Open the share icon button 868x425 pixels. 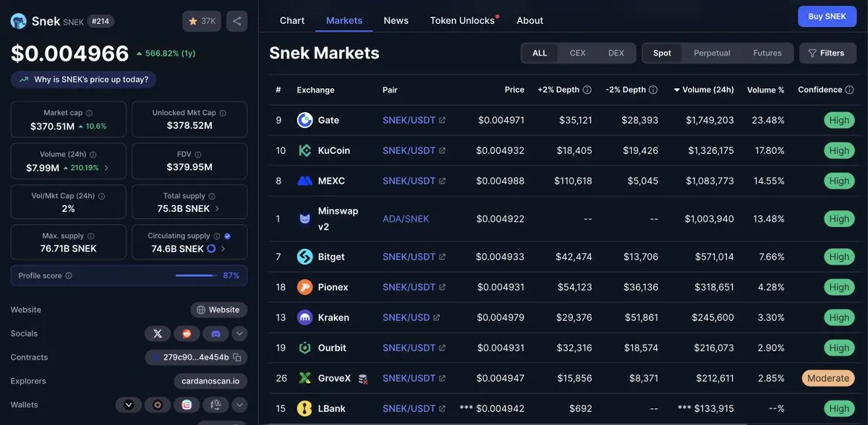(x=237, y=21)
